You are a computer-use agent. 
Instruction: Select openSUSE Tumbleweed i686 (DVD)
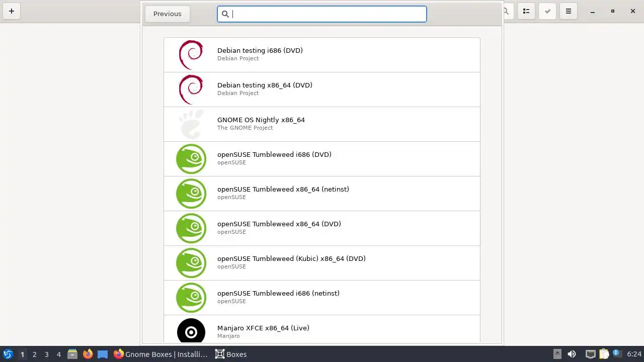click(x=322, y=159)
